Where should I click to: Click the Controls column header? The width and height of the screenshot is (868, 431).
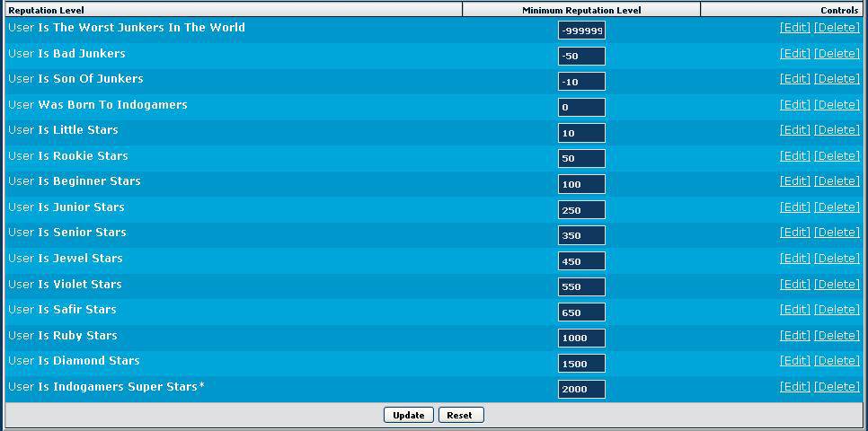click(x=781, y=10)
